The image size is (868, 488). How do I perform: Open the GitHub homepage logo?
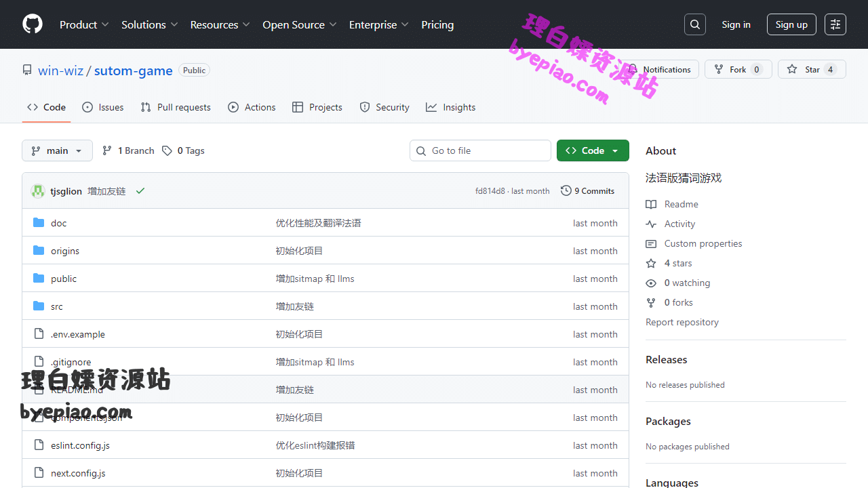point(33,24)
